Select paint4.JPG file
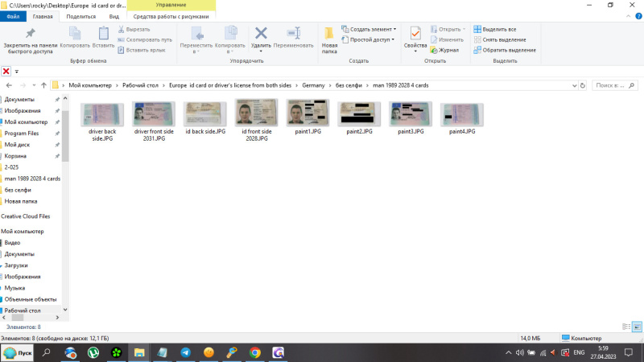Screen dimensions: 644x362 (462, 118)
